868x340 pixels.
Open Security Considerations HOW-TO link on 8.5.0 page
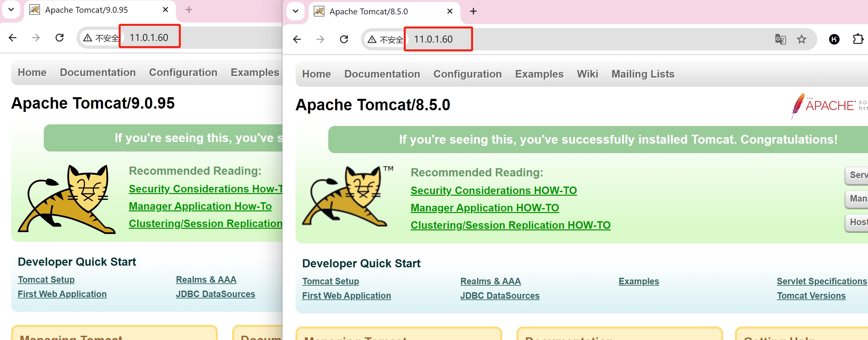pyautogui.click(x=494, y=190)
